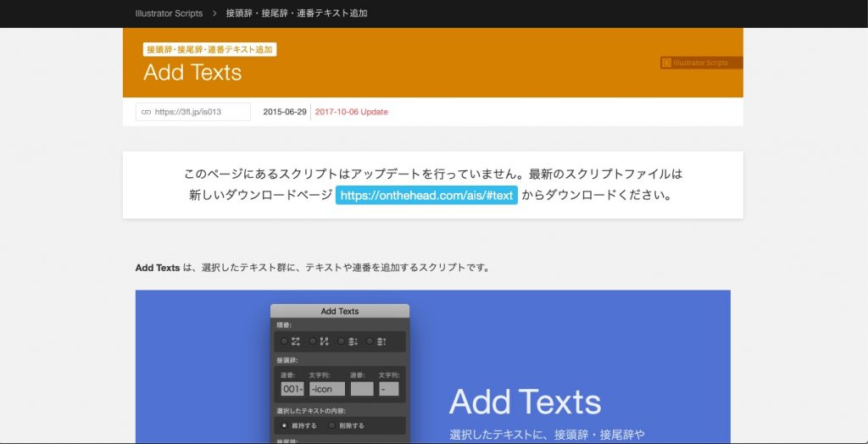
Task: Select the 維持する radio button
Action: click(x=284, y=425)
